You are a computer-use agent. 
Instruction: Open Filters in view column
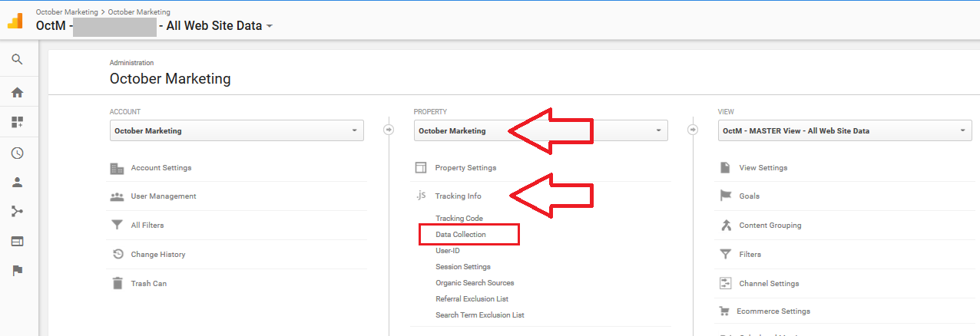[750, 255]
